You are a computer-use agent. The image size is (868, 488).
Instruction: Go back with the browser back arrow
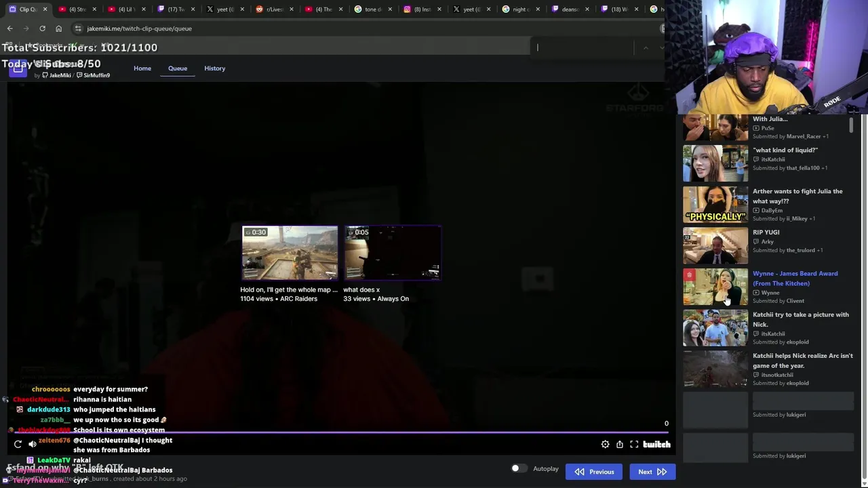click(x=9, y=28)
